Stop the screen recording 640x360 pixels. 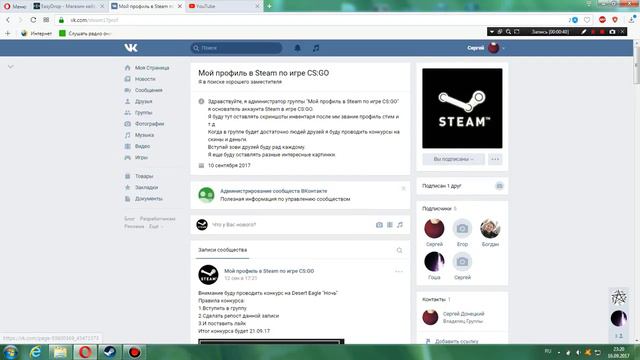click(602, 31)
